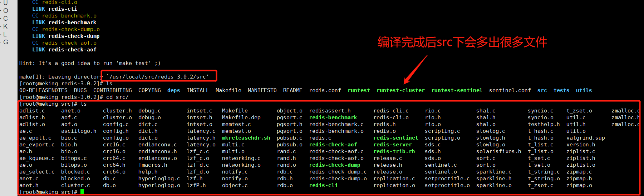Click the LINK redis-check-dump build line
The width and height of the screenshot is (644, 196).
66,36
